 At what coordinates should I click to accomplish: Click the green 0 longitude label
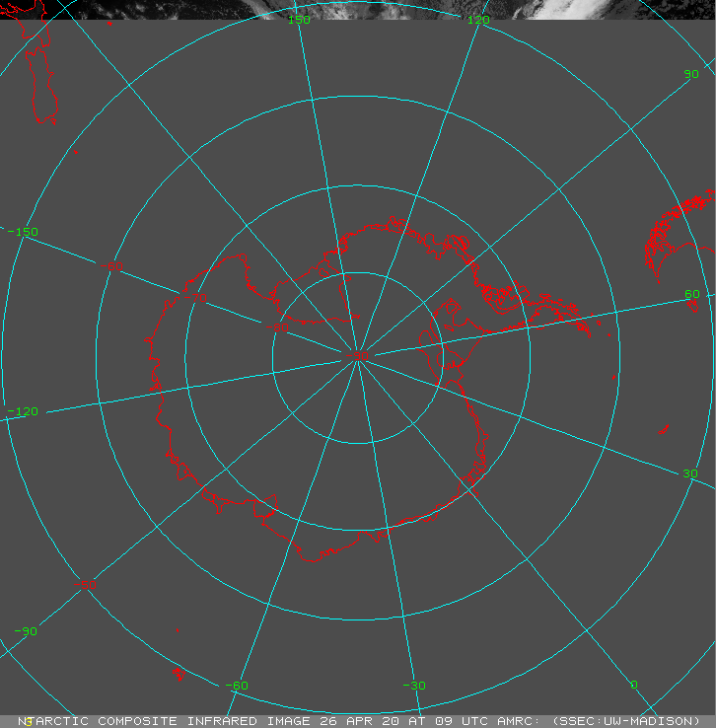634,685
